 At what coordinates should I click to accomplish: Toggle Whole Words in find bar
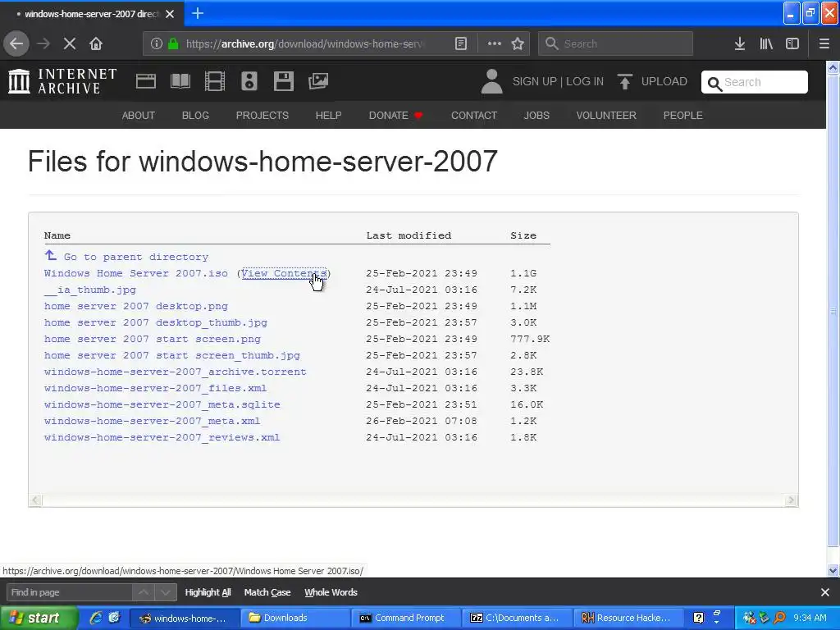pos(331,592)
